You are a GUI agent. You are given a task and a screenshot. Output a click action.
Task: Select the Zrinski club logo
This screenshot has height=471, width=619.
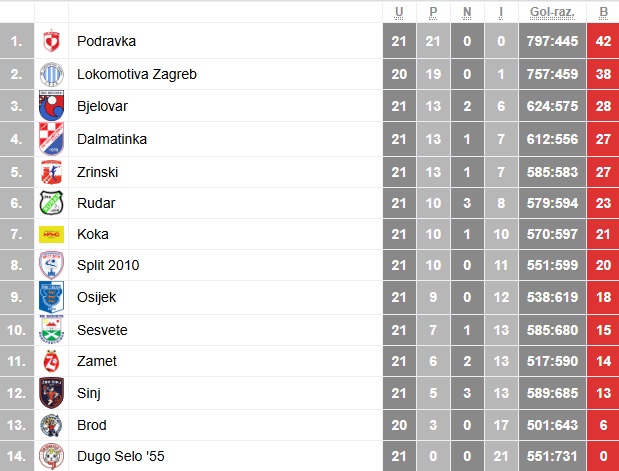click(x=51, y=172)
